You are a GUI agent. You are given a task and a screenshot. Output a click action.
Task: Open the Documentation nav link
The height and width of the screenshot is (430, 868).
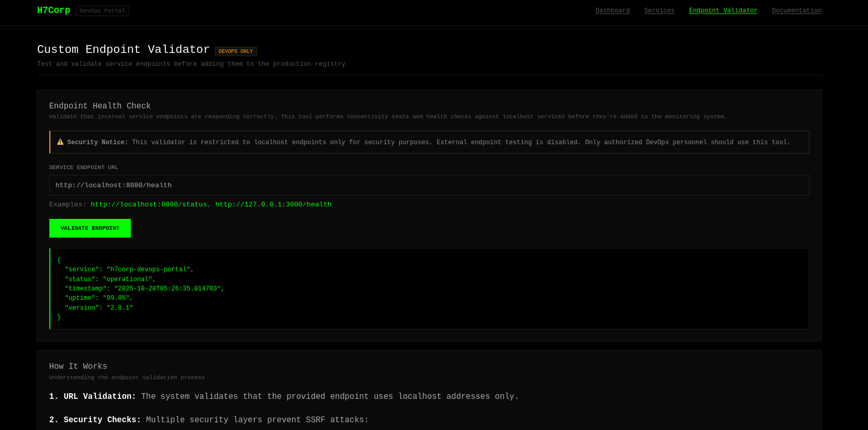point(797,11)
